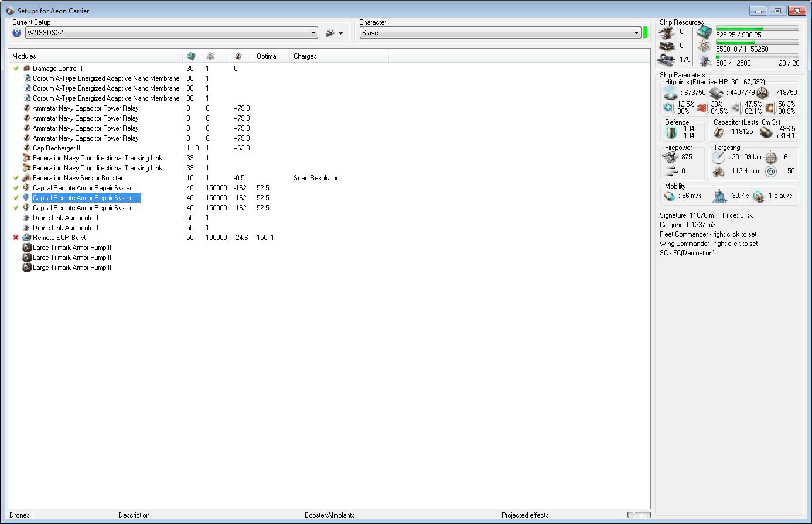The width and height of the screenshot is (812, 524).
Task: Toggle checkmark on the highlighted Capital Remote Armor row
Action: coord(16,198)
